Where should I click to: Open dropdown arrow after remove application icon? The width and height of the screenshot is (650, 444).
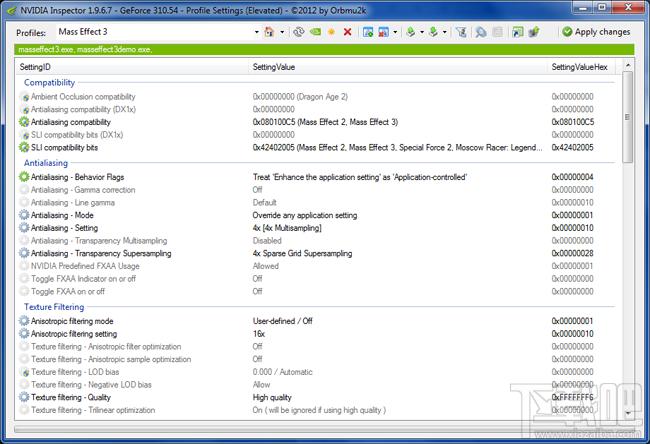click(x=395, y=32)
